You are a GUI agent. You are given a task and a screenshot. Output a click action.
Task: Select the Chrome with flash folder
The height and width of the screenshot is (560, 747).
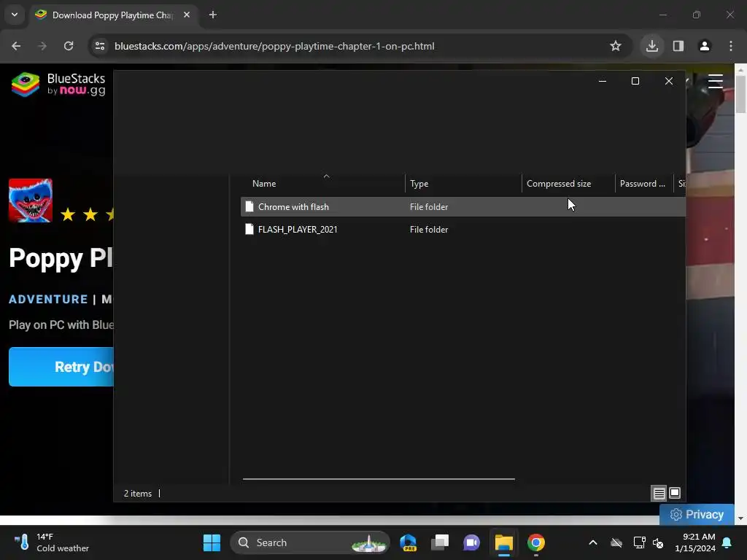463,206
